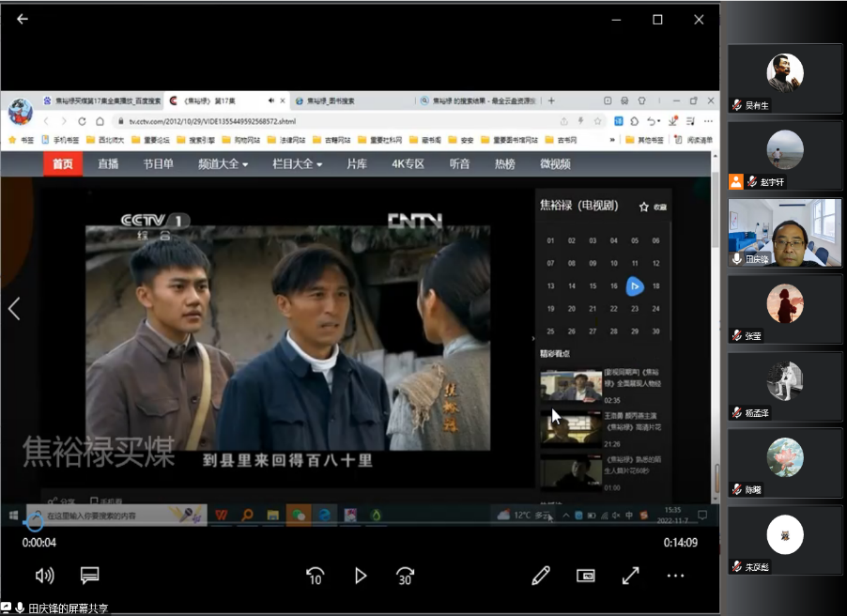Image resolution: width=847 pixels, height=616 pixels.
Task: Expand the 栏目大全 dropdown
Action: (297, 163)
